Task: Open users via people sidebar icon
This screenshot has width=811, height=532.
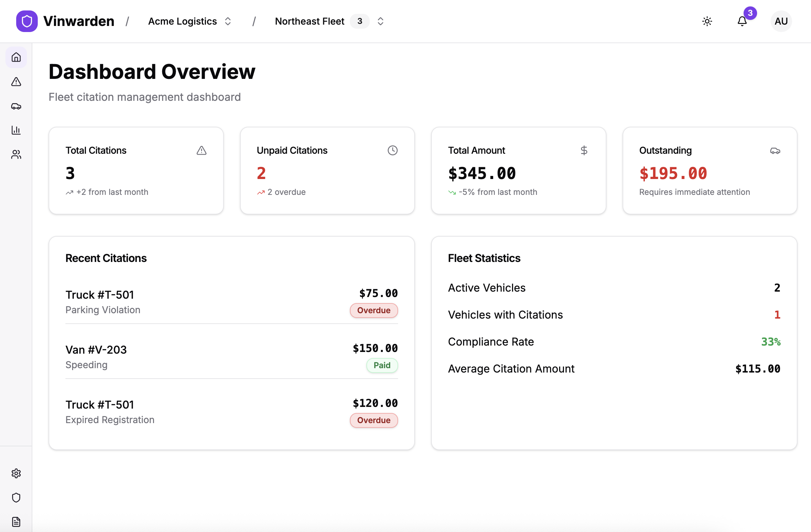Action: (x=16, y=155)
